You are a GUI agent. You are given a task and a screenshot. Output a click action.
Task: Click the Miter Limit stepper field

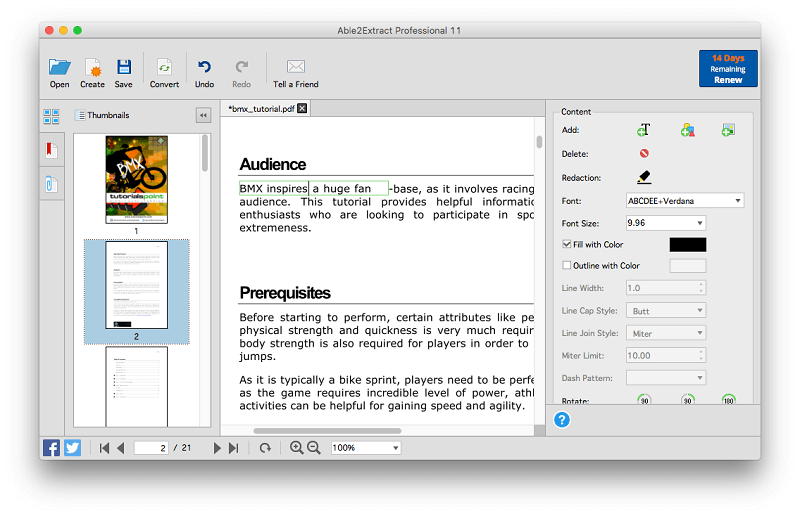pyautogui.click(x=666, y=355)
